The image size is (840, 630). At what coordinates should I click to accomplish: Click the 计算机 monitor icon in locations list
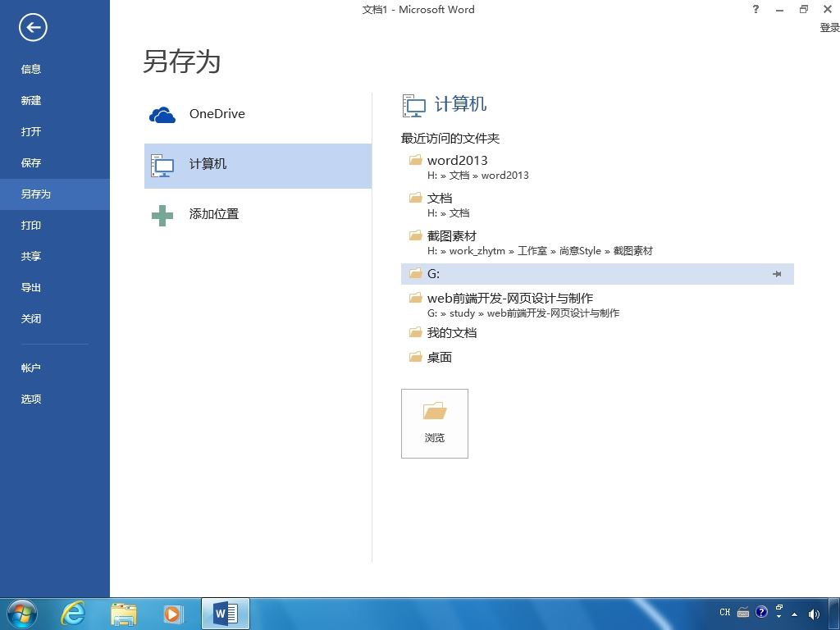[162, 166]
